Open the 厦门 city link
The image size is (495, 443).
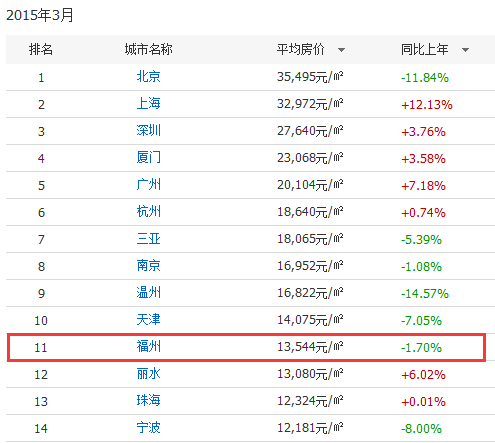(149, 158)
